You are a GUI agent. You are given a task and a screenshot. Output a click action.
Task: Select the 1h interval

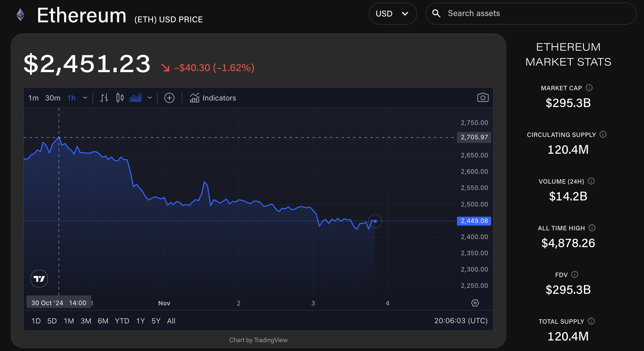click(71, 98)
